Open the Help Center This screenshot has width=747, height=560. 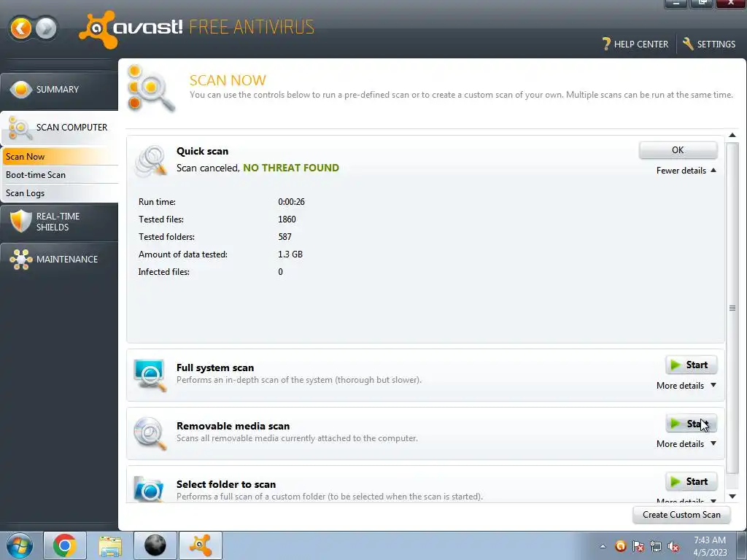click(x=635, y=44)
